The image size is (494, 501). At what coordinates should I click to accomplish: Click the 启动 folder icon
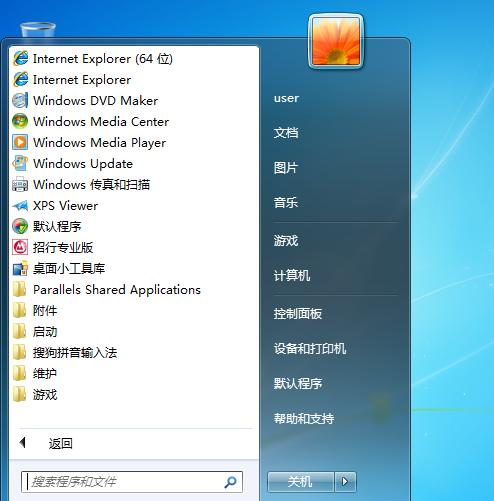click(19, 332)
